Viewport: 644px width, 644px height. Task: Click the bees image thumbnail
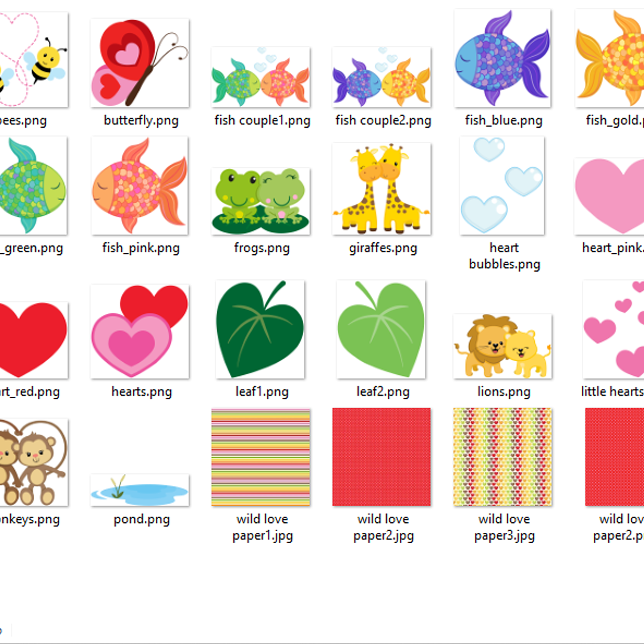[x=33, y=60]
